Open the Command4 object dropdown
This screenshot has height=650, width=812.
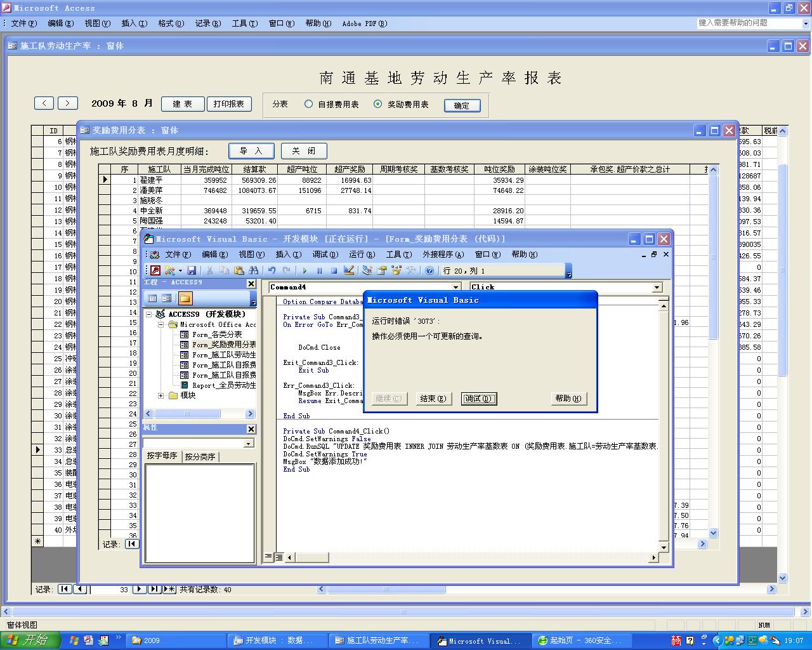456,288
